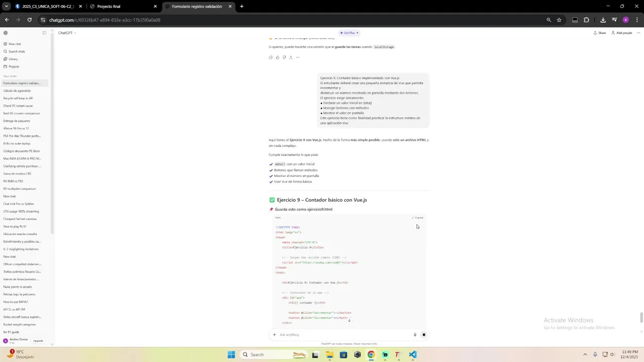Viewport: 644px width, 362px height.
Task: Open a new browser tab
Action: pyautogui.click(x=242, y=7)
